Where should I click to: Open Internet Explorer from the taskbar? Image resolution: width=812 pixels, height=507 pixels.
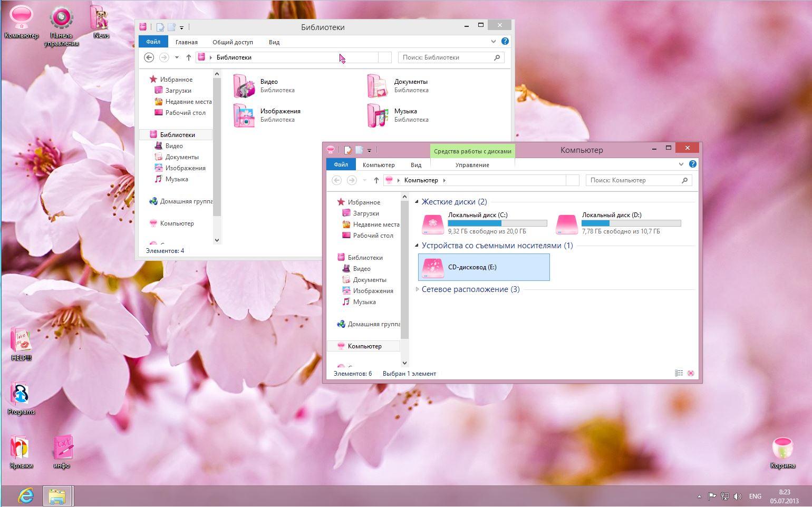[25, 496]
